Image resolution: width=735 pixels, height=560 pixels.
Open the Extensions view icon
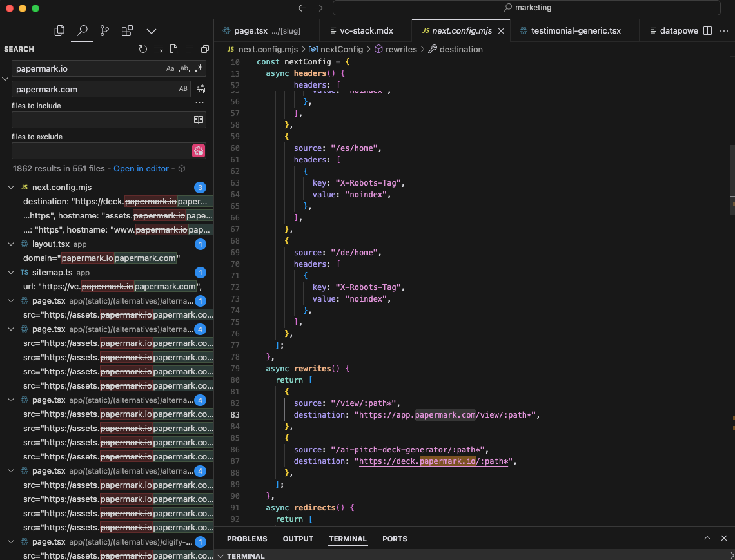point(127,31)
